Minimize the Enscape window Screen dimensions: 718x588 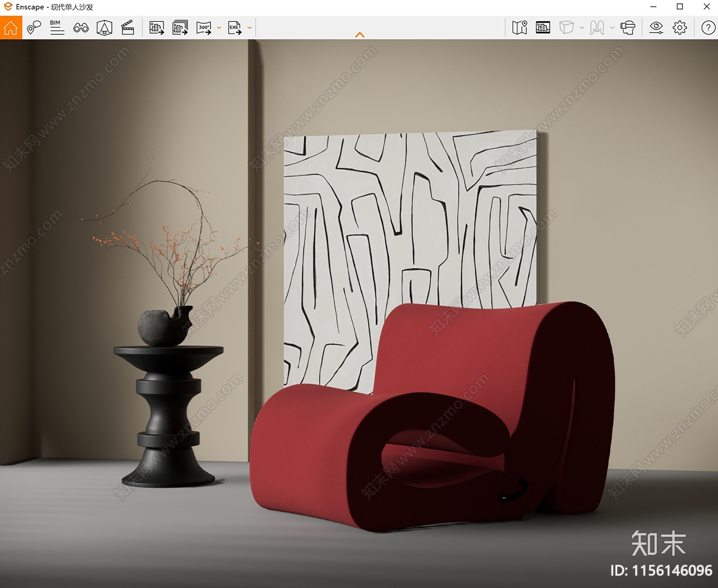pos(653,7)
